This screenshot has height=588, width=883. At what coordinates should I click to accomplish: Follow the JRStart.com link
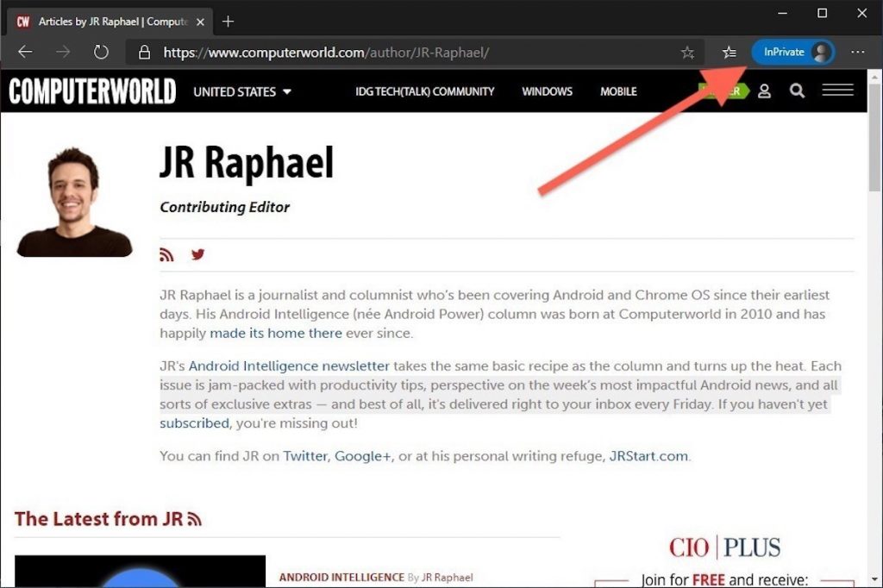coord(648,456)
